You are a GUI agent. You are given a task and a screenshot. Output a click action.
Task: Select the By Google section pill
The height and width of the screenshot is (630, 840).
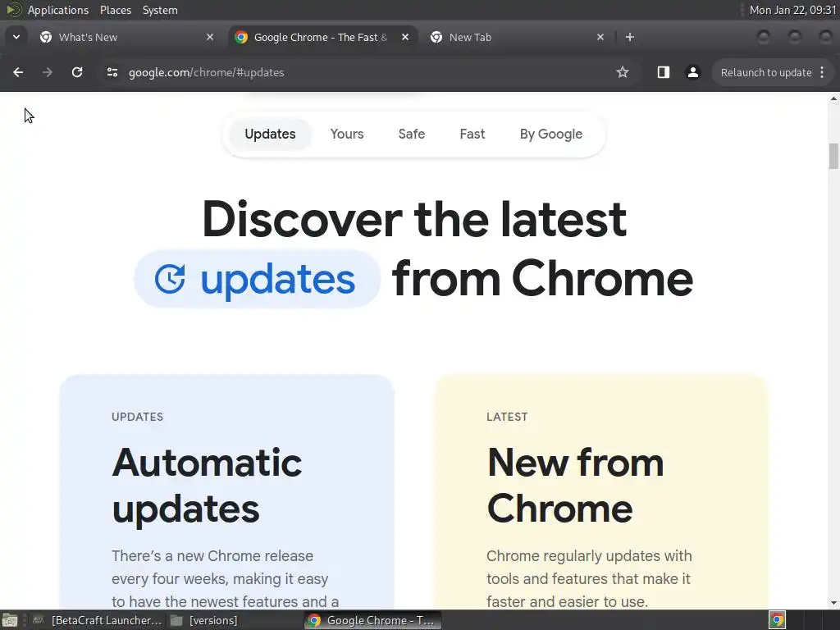[550, 134]
